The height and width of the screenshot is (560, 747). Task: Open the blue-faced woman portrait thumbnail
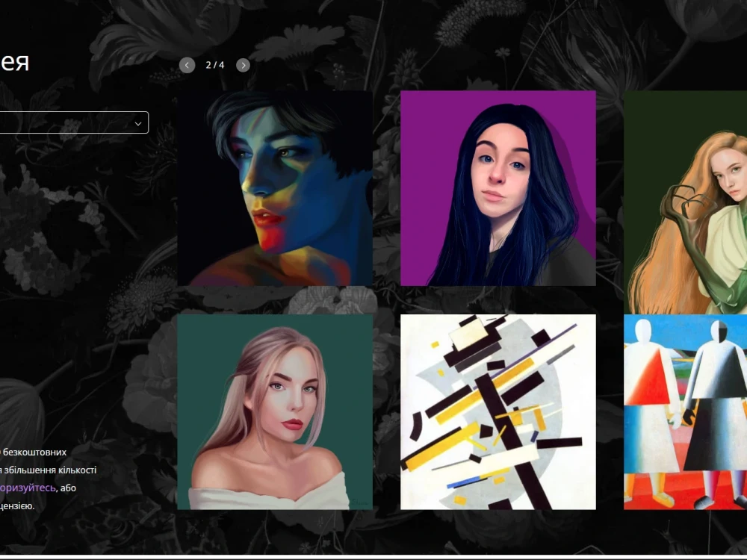(275, 188)
